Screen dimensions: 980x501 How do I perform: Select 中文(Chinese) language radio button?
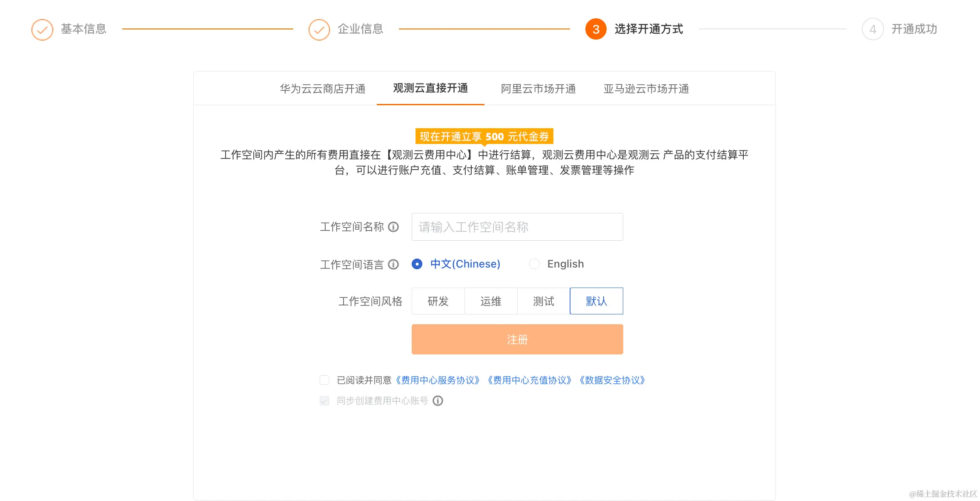point(417,264)
